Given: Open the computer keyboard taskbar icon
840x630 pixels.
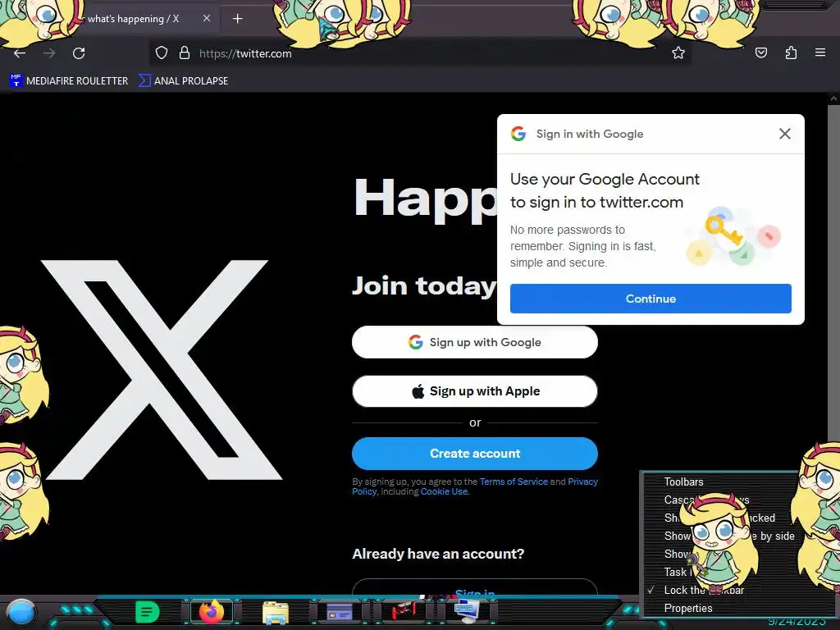Looking at the screenshot, I should pos(467,612).
